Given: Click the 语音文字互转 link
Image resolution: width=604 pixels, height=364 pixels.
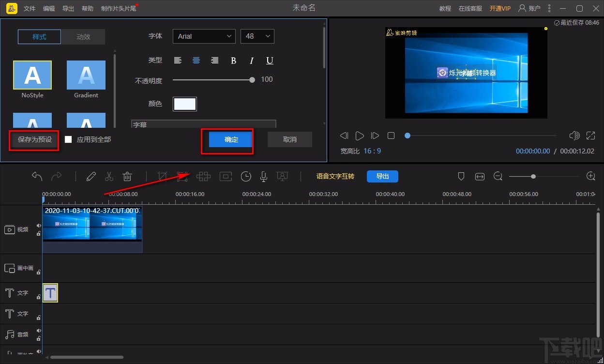Looking at the screenshot, I should click(335, 176).
